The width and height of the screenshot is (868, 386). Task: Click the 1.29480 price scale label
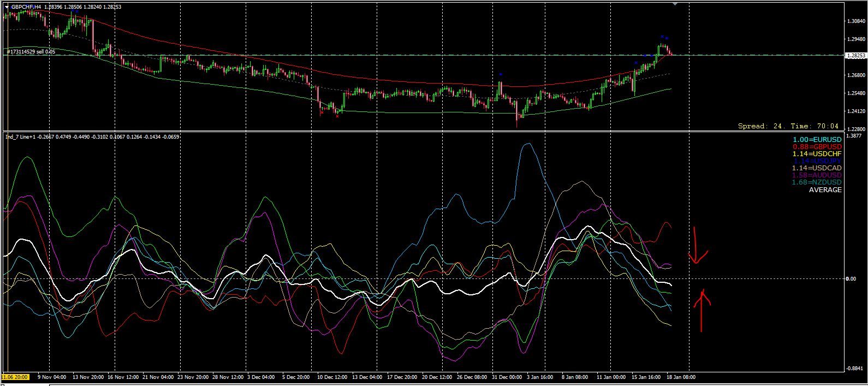click(x=856, y=39)
